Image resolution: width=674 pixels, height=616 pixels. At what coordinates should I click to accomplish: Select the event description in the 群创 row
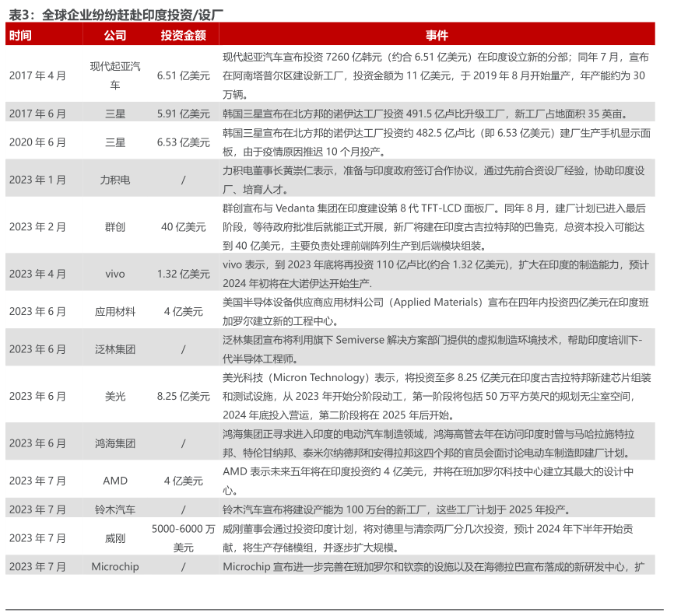tap(434, 226)
